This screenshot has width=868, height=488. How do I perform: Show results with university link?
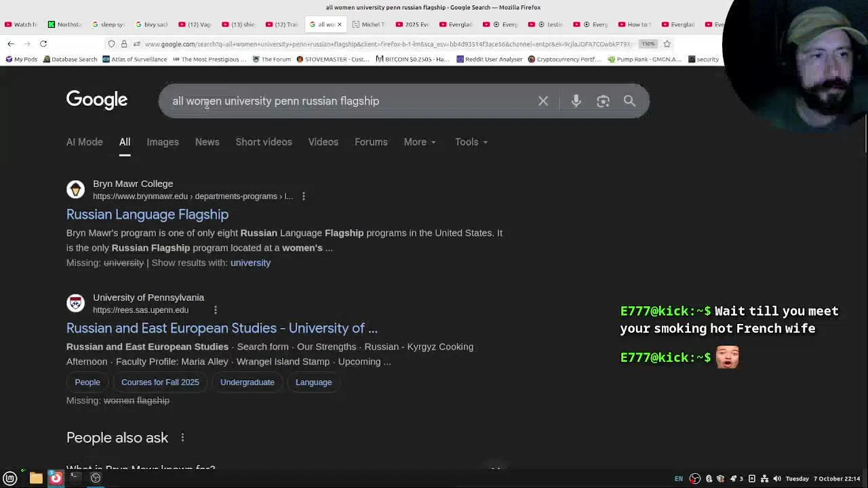tap(250, 263)
